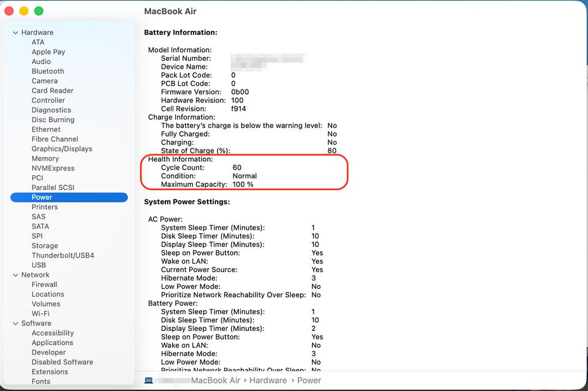Select Accessibility under Software
This screenshot has height=391, width=588.
(53, 333)
